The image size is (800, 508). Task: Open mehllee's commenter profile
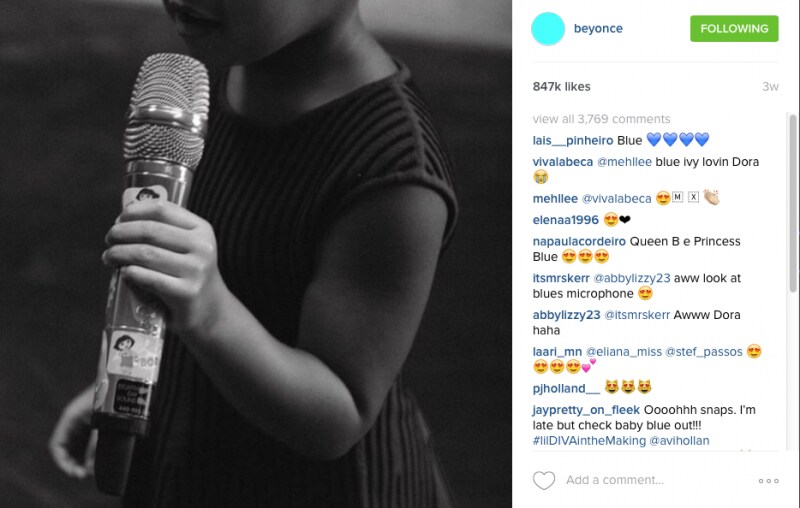pos(555,199)
